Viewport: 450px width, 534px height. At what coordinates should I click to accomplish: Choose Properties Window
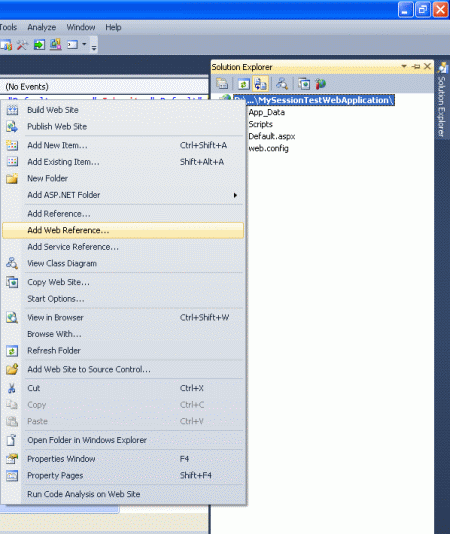coord(123,459)
